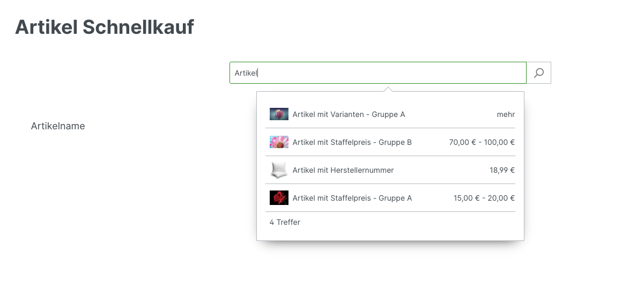Click the pink daisy product thumbnail

point(279,142)
